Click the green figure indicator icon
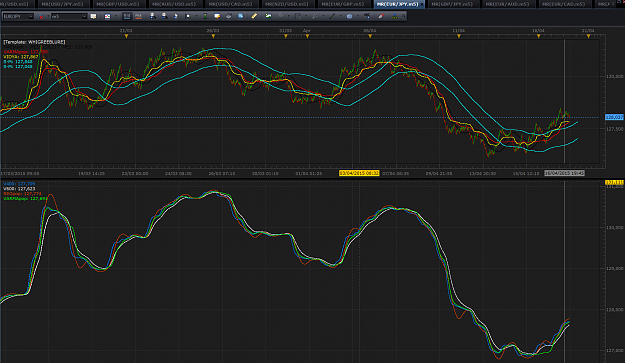Image resolution: width=625 pixels, height=363 pixels. click(205, 16)
